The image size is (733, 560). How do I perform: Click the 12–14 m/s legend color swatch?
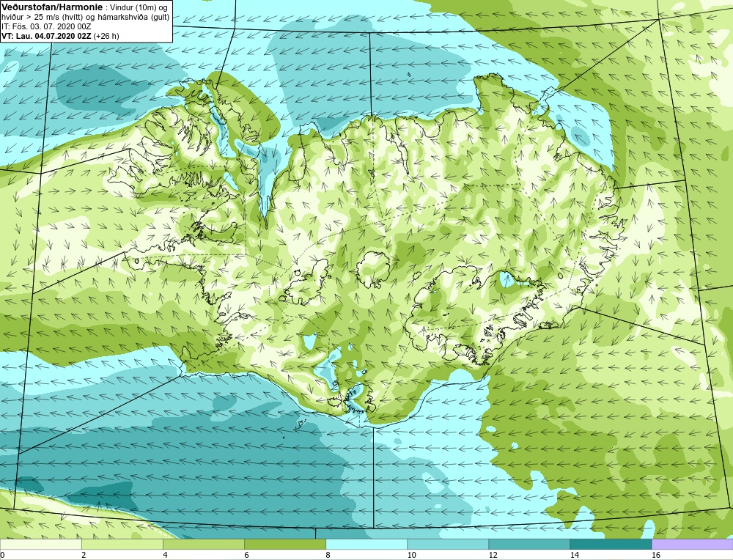(528, 544)
